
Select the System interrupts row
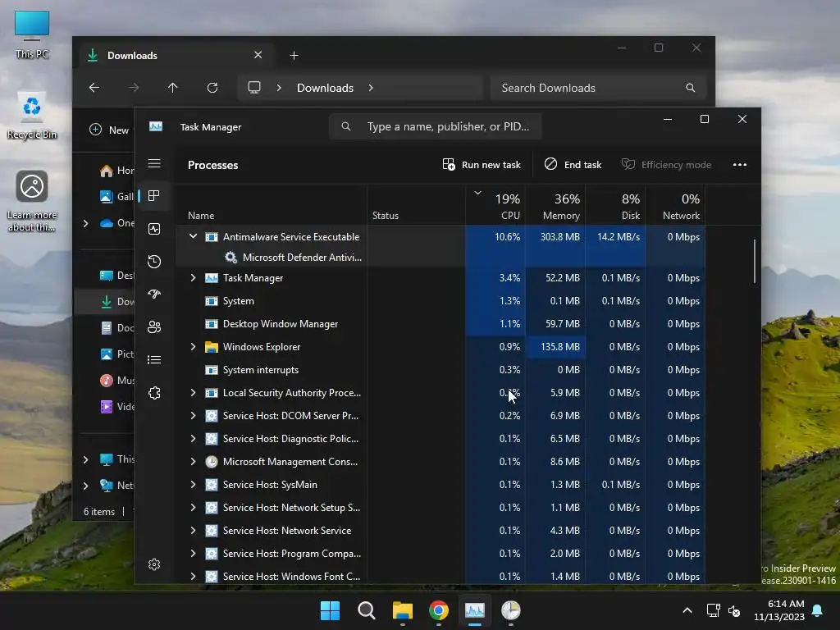point(441,370)
